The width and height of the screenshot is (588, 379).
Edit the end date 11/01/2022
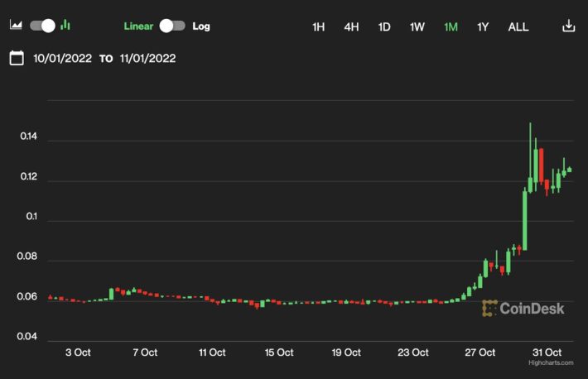click(147, 59)
